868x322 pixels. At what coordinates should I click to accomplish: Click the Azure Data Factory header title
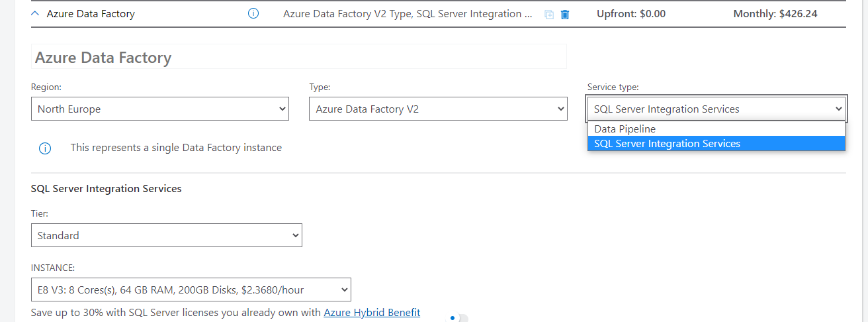click(x=91, y=14)
